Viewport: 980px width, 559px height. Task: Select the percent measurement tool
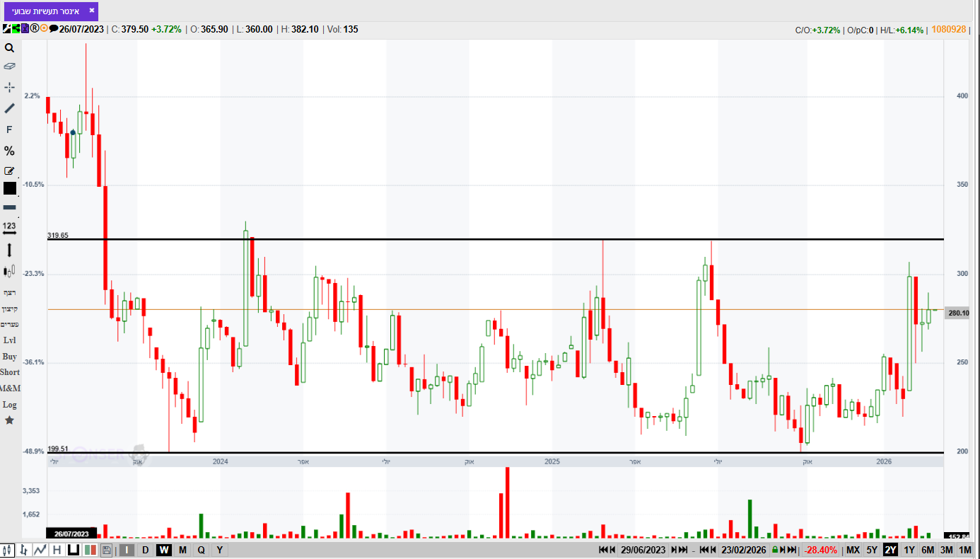tap(9, 151)
